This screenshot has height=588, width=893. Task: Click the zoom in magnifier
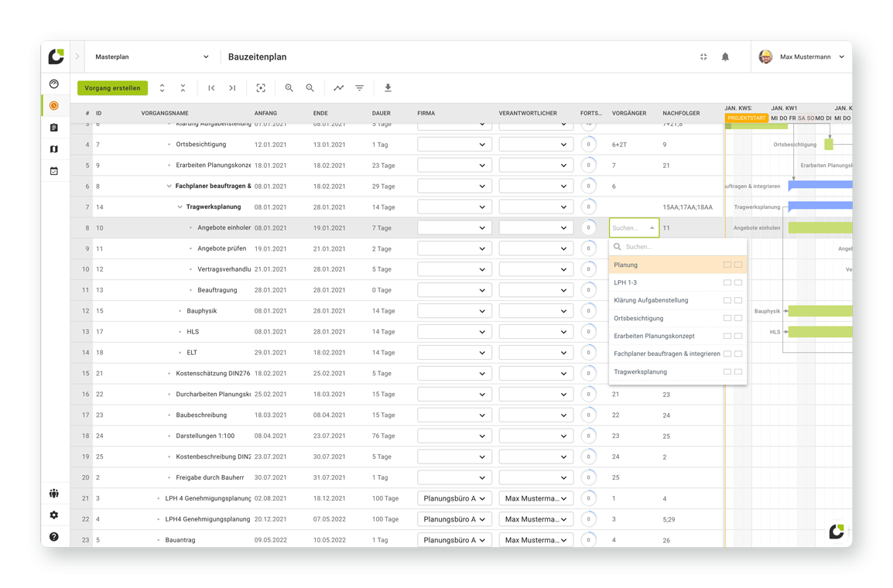(289, 88)
